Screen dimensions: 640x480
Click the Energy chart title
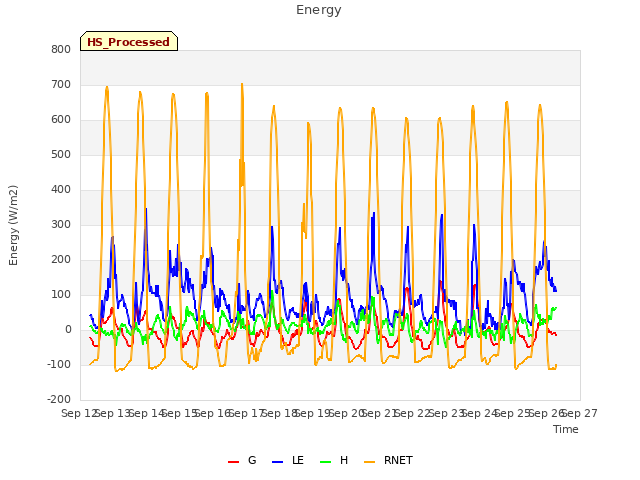(318, 10)
